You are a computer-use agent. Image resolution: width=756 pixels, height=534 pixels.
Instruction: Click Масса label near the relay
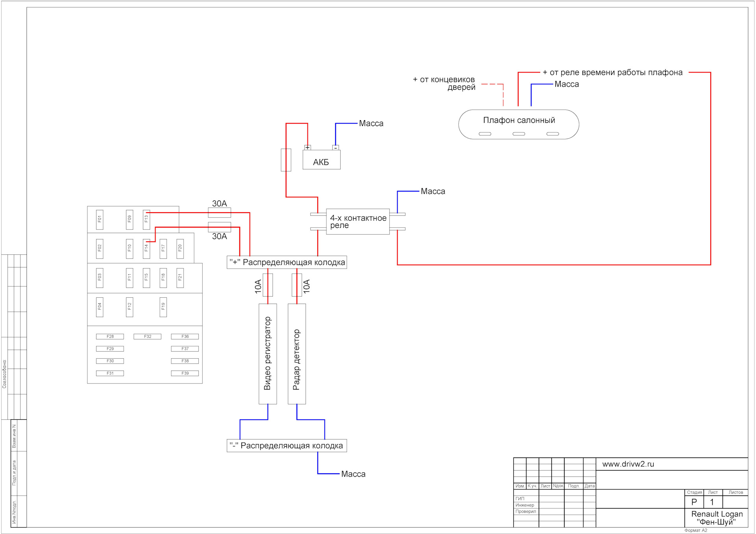coord(433,191)
